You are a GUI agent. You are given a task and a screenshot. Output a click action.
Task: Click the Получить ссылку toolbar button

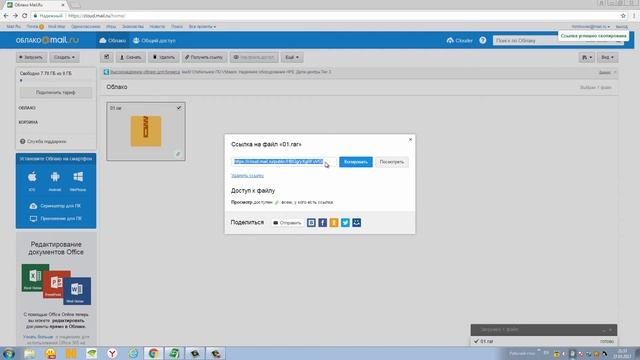tap(204, 57)
